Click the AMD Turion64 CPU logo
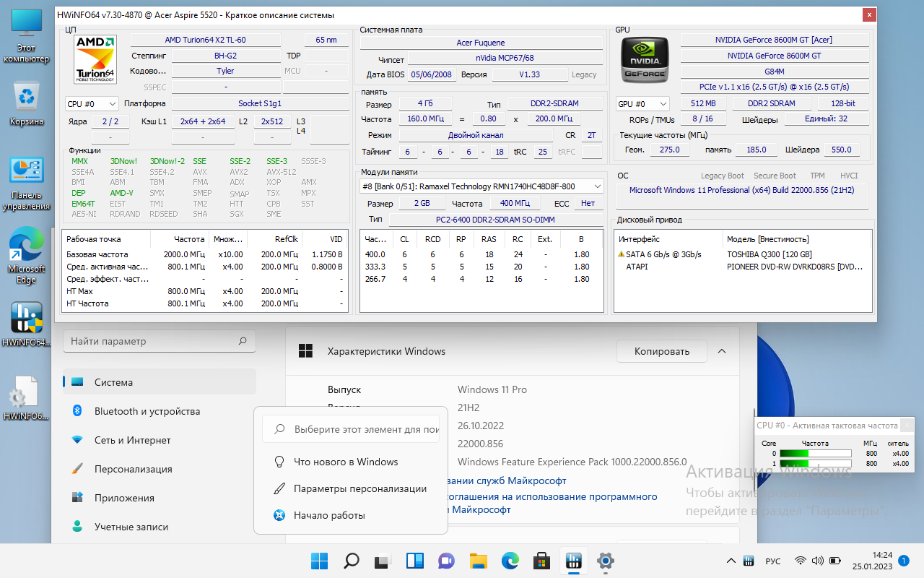 tap(95, 59)
